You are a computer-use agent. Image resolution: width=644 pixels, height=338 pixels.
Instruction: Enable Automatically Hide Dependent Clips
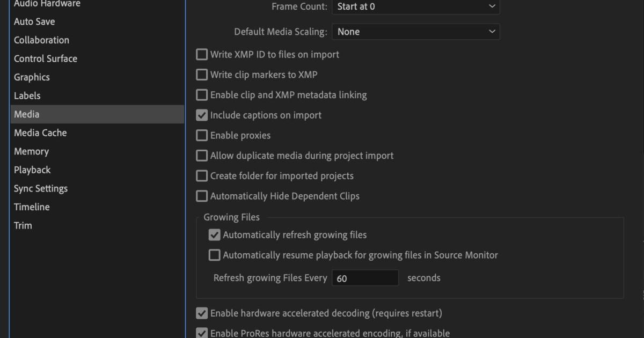coord(202,196)
